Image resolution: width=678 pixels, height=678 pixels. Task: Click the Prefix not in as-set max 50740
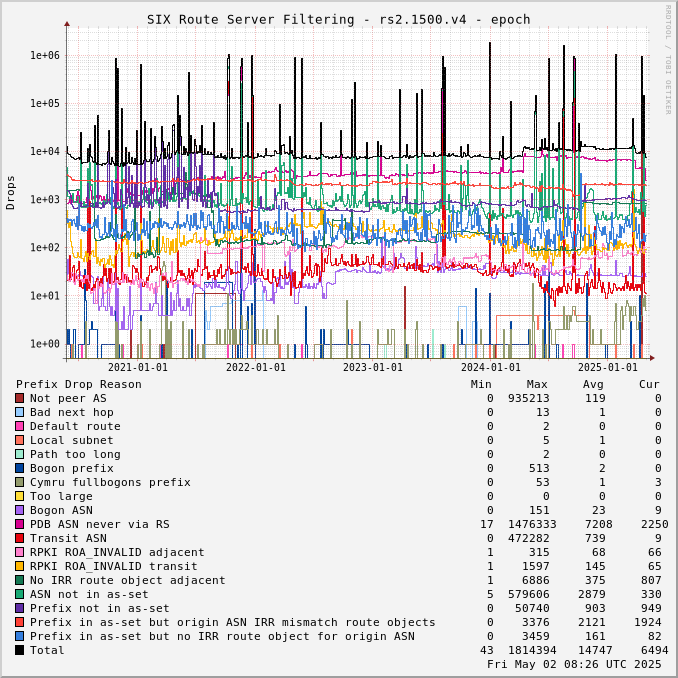[532, 608]
